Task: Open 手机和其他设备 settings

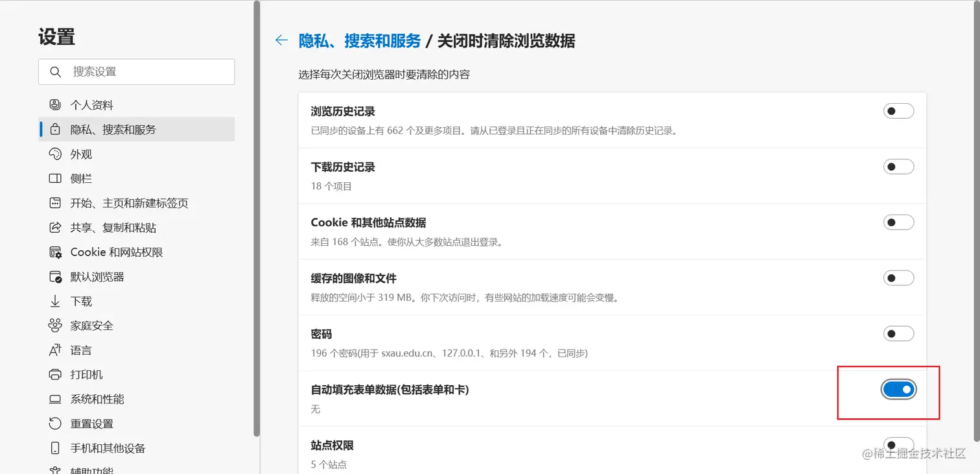Action: point(136,448)
